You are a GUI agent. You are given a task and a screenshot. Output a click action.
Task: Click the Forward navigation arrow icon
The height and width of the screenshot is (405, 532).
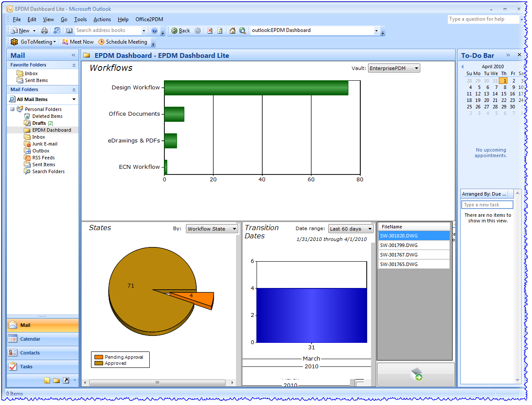[x=198, y=31]
